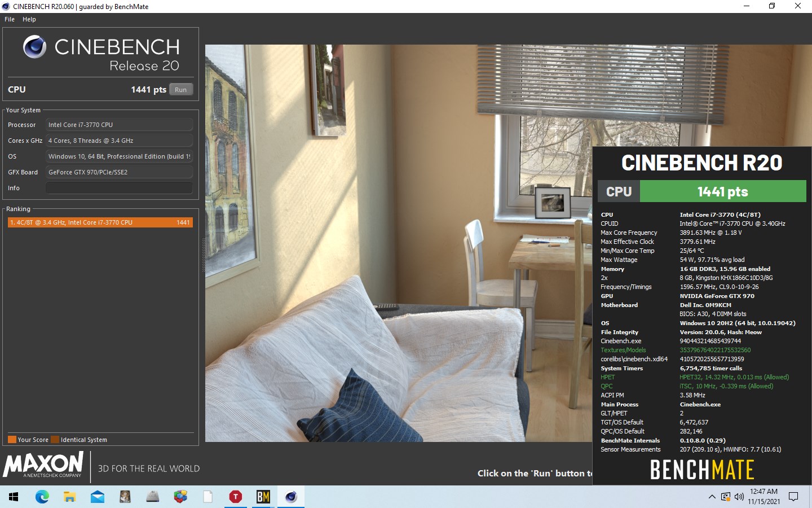The image size is (812, 508).
Task: Open File Explorer from taskbar
Action: (x=69, y=497)
